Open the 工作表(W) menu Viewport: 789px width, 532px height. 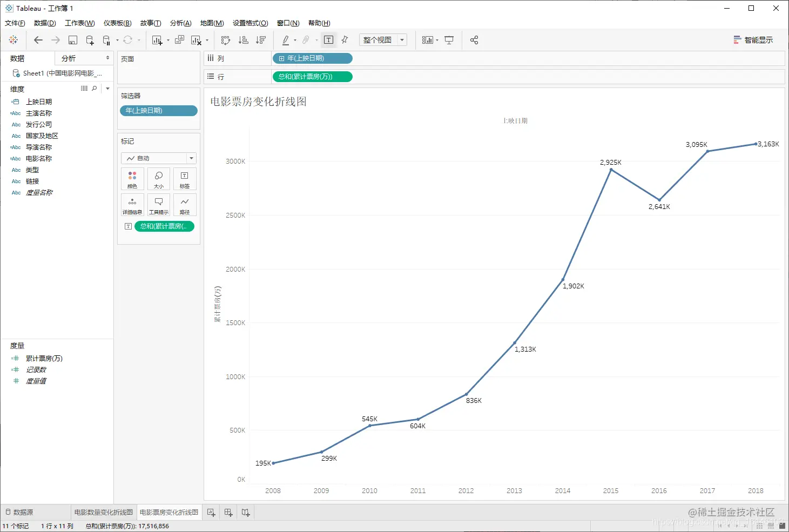(80, 23)
